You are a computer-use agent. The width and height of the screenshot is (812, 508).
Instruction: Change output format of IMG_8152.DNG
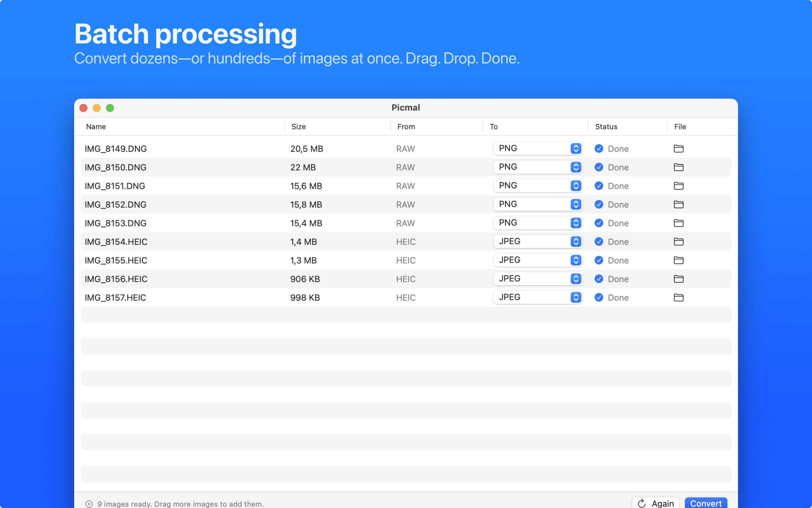[x=538, y=204]
